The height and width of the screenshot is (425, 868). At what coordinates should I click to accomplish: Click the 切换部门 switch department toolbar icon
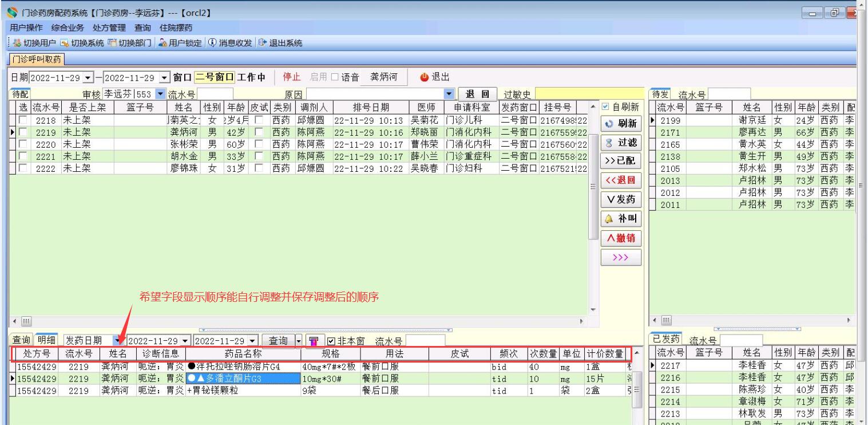(x=113, y=43)
